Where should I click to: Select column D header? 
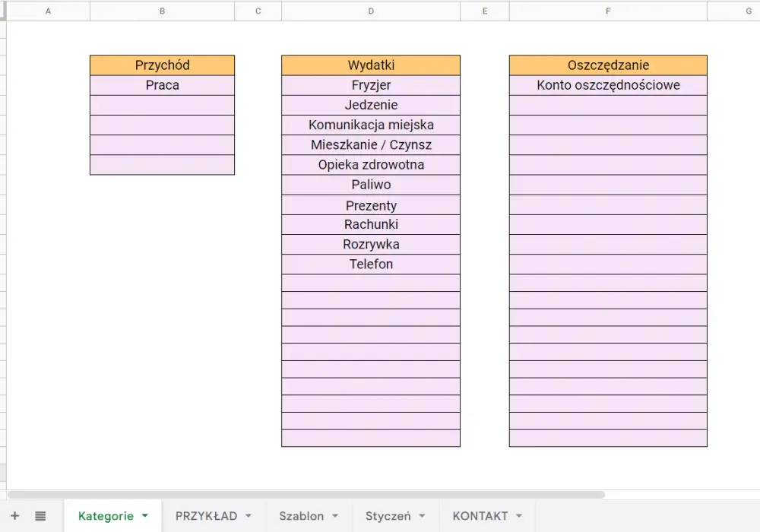tap(371, 11)
